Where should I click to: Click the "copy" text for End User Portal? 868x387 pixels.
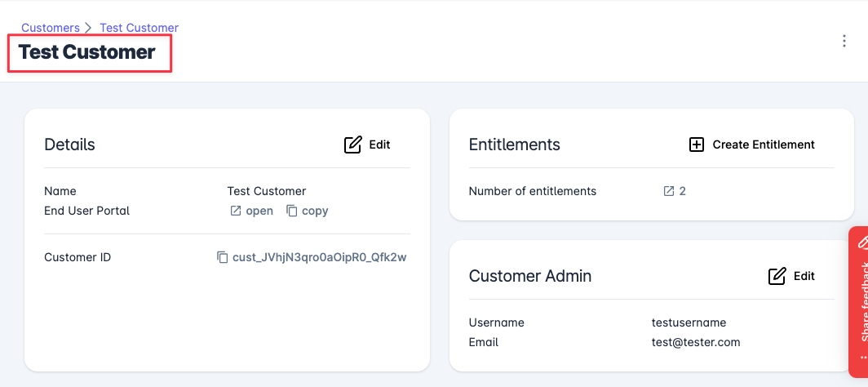coord(315,211)
